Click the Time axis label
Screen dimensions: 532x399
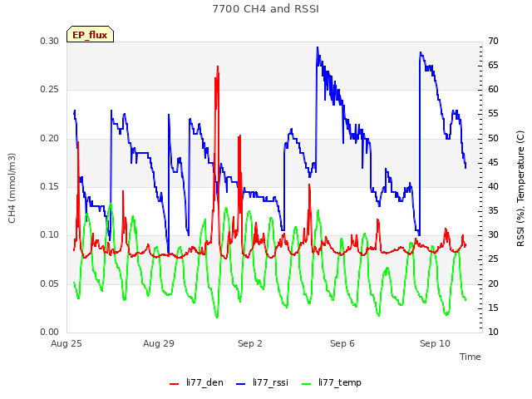[x=470, y=357]
